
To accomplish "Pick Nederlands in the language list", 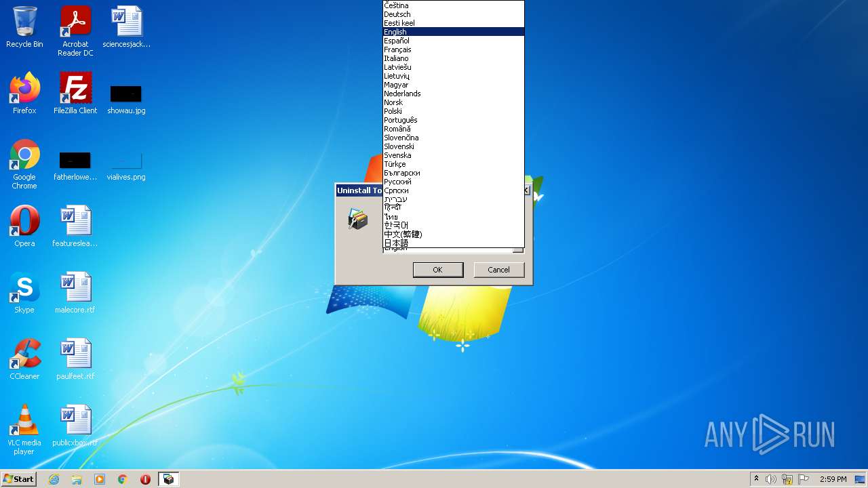I will tap(454, 94).
